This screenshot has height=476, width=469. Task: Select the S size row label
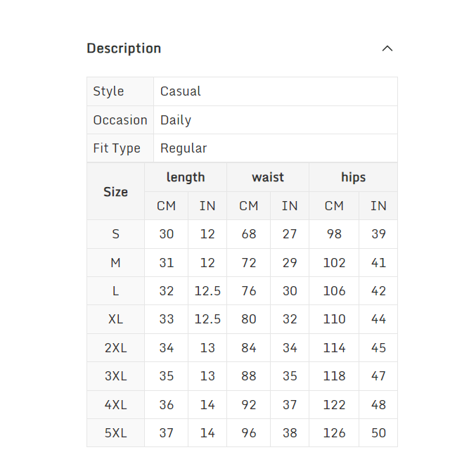(x=115, y=234)
